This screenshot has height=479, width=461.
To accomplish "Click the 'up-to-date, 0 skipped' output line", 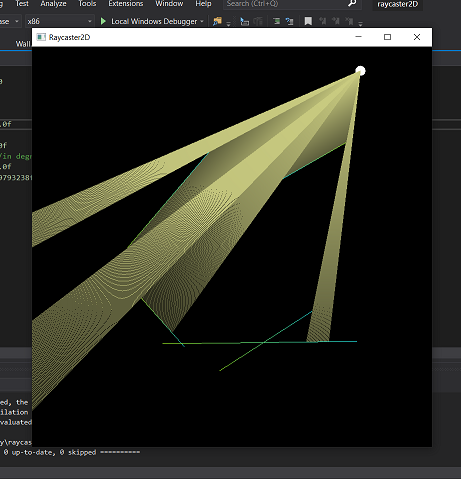I will click(x=72, y=452).
